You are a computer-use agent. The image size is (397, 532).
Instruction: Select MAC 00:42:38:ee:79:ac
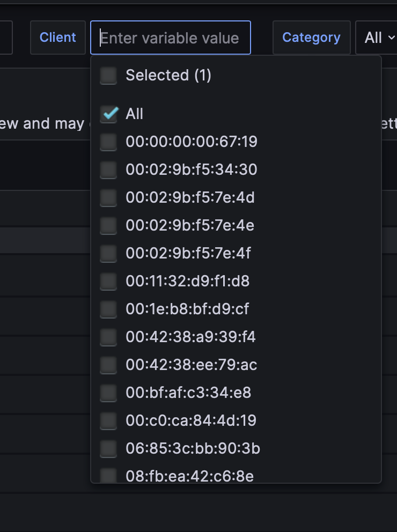(108, 365)
